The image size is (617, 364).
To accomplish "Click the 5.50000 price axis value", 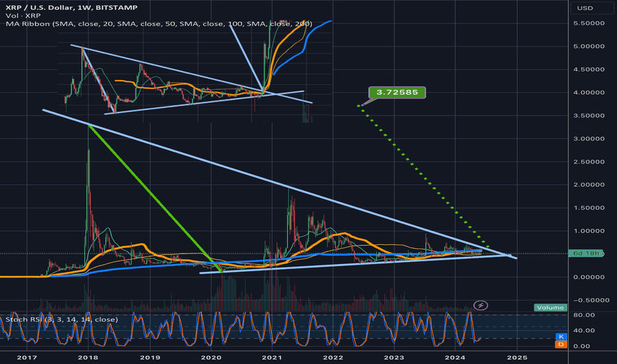I will point(589,23).
